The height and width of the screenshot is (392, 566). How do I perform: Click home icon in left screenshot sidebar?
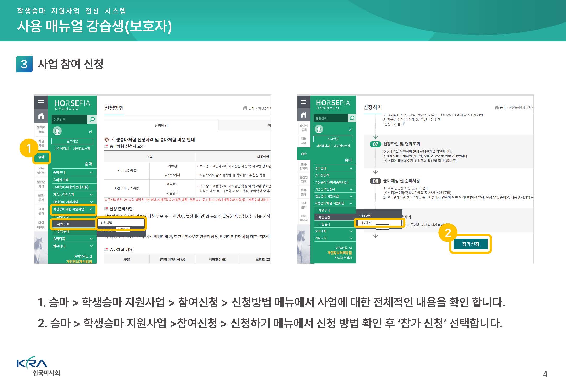pyautogui.click(x=41, y=116)
